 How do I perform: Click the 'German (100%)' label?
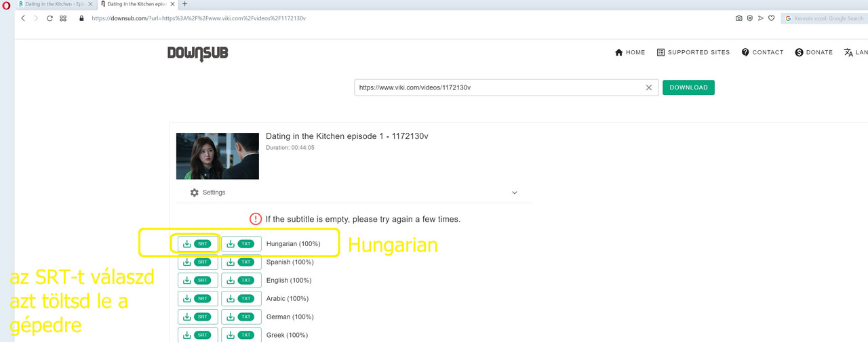(x=290, y=317)
